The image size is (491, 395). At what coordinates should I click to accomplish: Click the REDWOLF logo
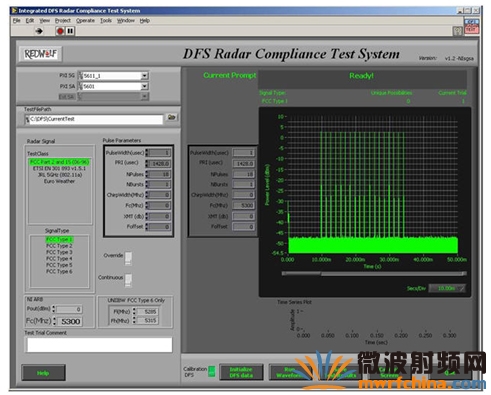tap(40, 54)
